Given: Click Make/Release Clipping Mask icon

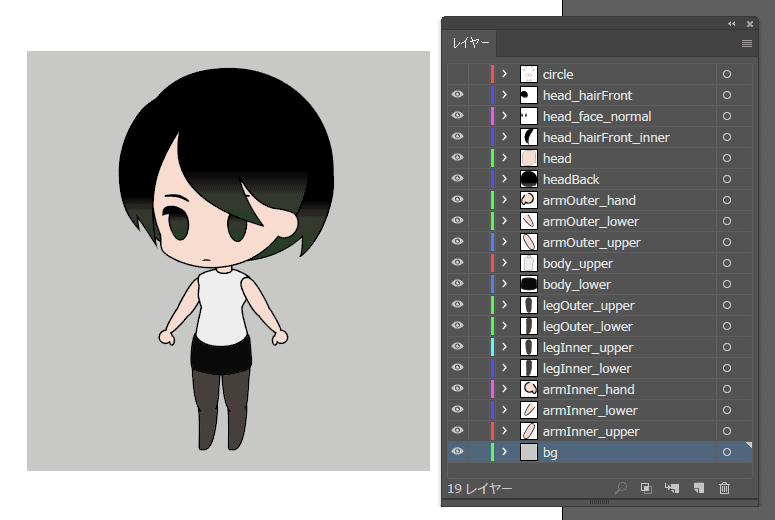Looking at the screenshot, I should (x=647, y=488).
